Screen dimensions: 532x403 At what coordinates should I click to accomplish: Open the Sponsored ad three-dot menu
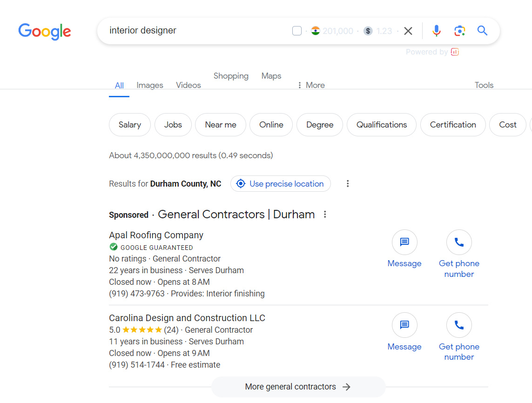[325, 215]
